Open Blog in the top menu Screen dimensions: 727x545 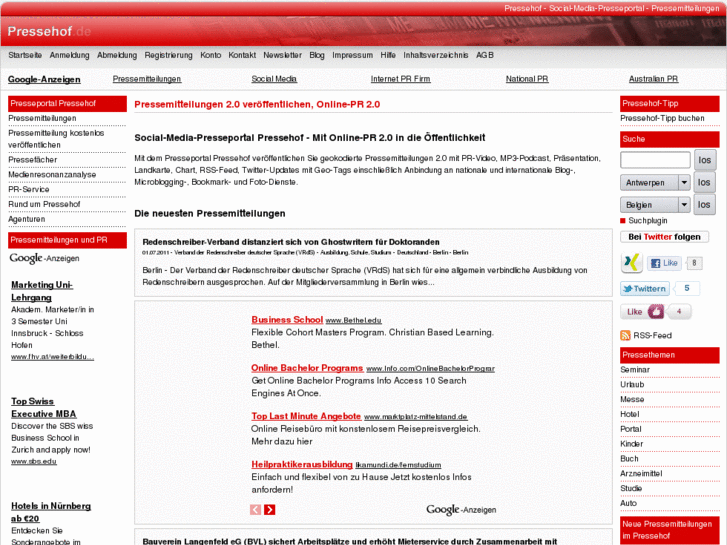coord(317,55)
